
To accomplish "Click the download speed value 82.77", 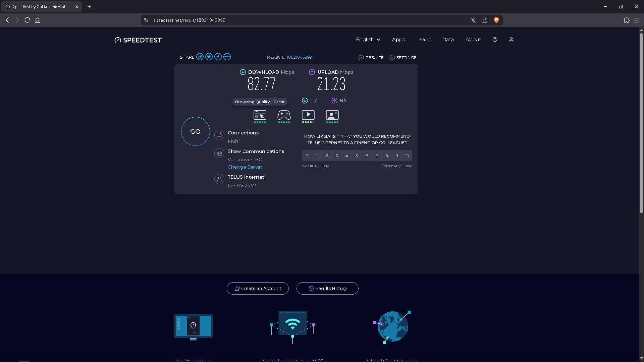I will [x=262, y=84].
